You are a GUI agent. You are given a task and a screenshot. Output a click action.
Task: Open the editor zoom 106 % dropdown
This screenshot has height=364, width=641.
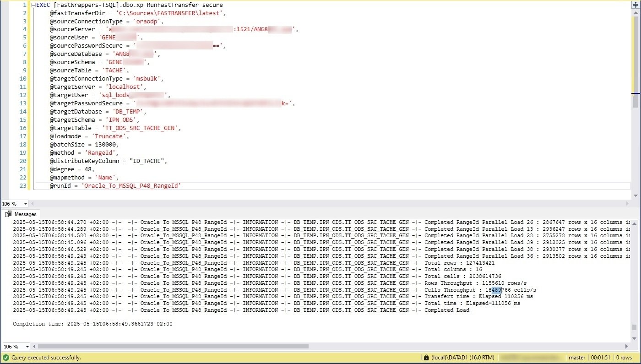[x=25, y=204]
